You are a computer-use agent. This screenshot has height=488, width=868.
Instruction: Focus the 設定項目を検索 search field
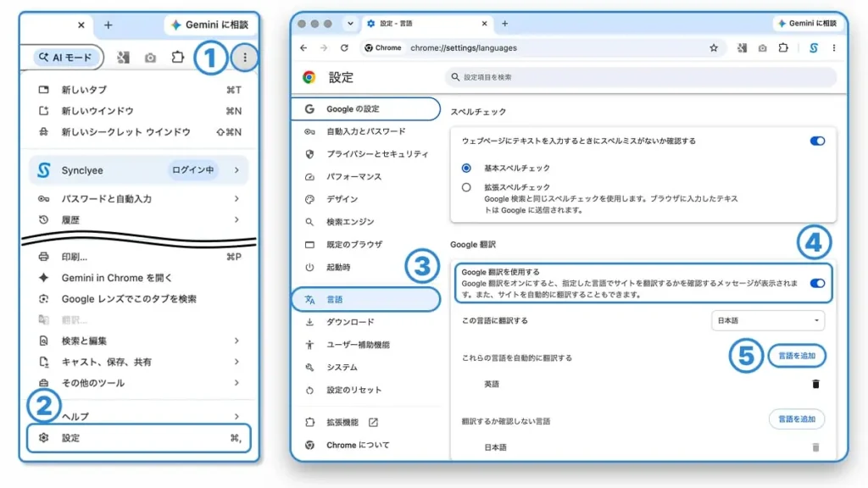coord(641,77)
